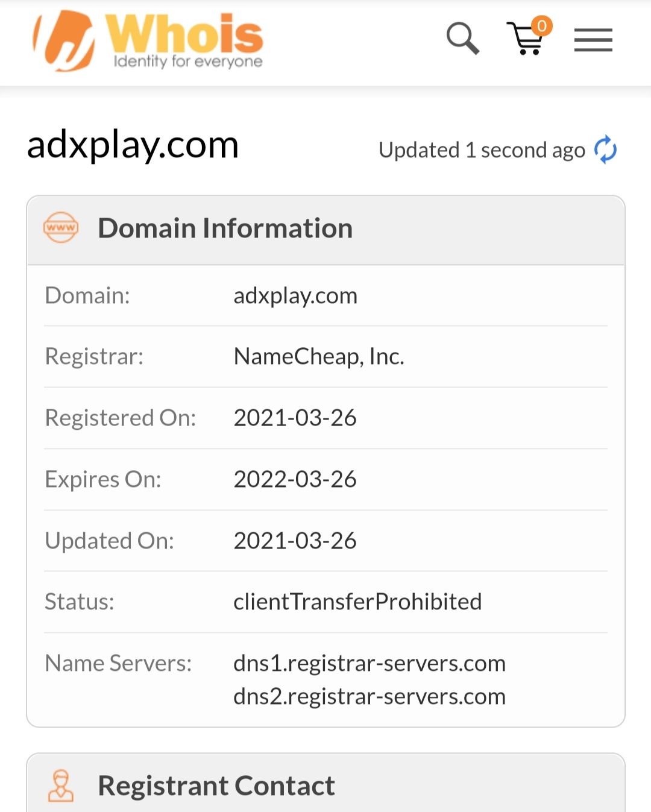The width and height of the screenshot is (651, 812).
Task: Open the shopping cart icon
Action: pos(525,41)
